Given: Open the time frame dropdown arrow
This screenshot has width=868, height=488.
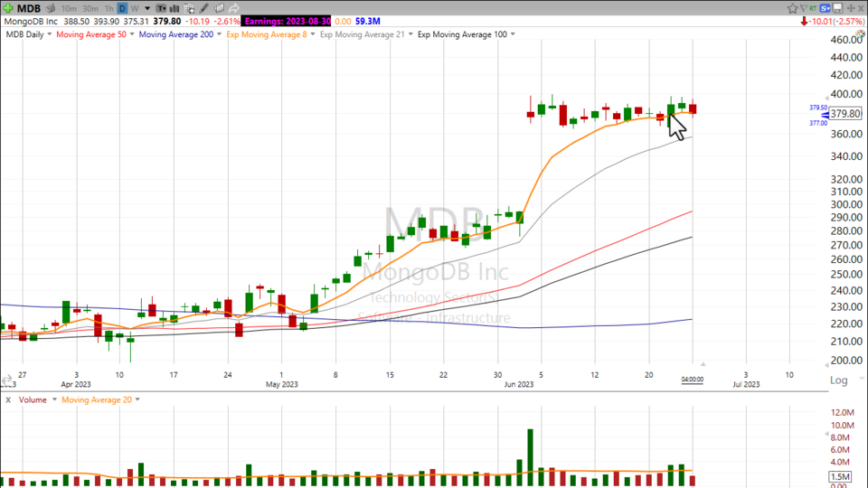Looking at the screenshot, I should click(x=147, y=8).
